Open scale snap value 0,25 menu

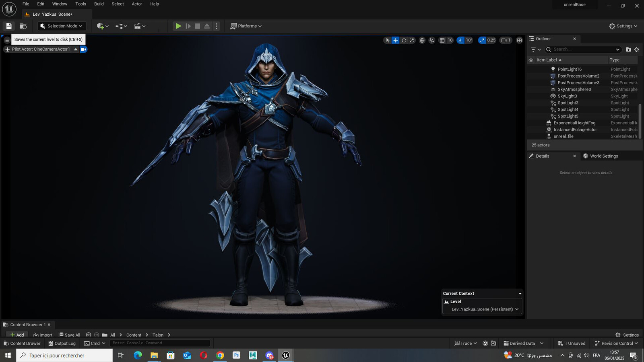(x=491, y=40)
